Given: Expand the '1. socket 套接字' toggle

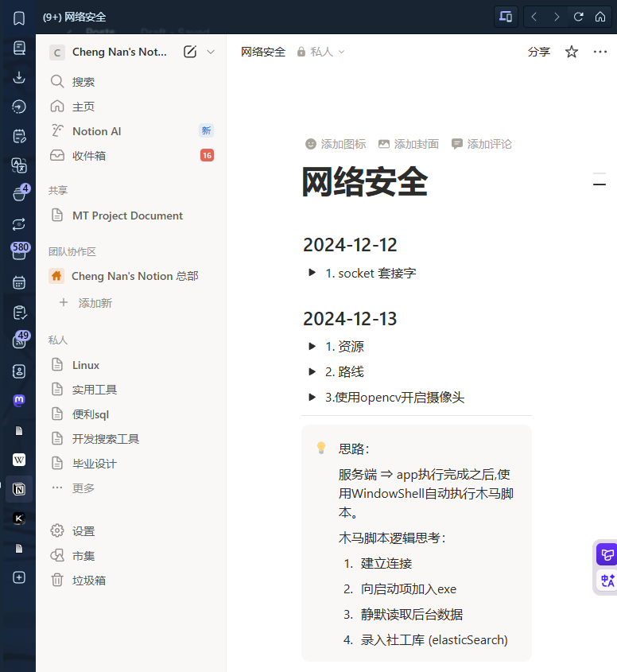Looking at the screenshot, I should (x=312, y=273).
